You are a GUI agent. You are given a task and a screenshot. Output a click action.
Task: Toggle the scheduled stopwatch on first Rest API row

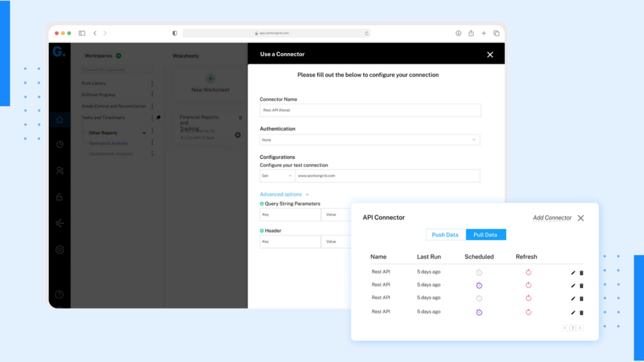[479, 273]
